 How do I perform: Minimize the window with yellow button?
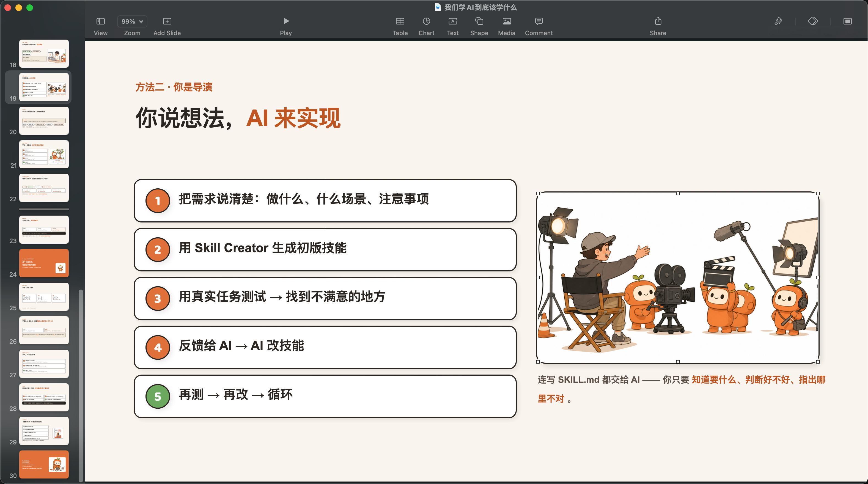click(x=19, y=8)
